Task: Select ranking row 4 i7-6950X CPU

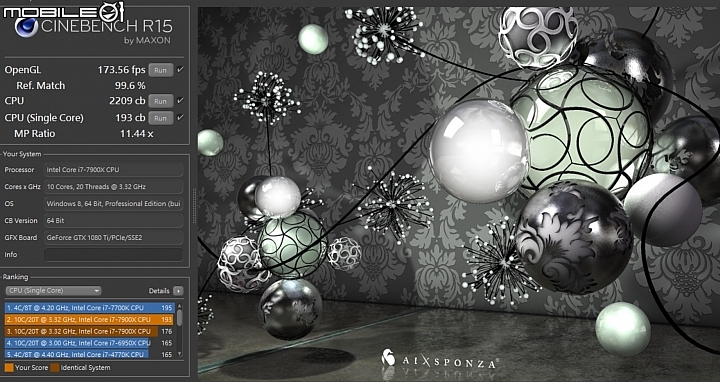Action: 90,343
